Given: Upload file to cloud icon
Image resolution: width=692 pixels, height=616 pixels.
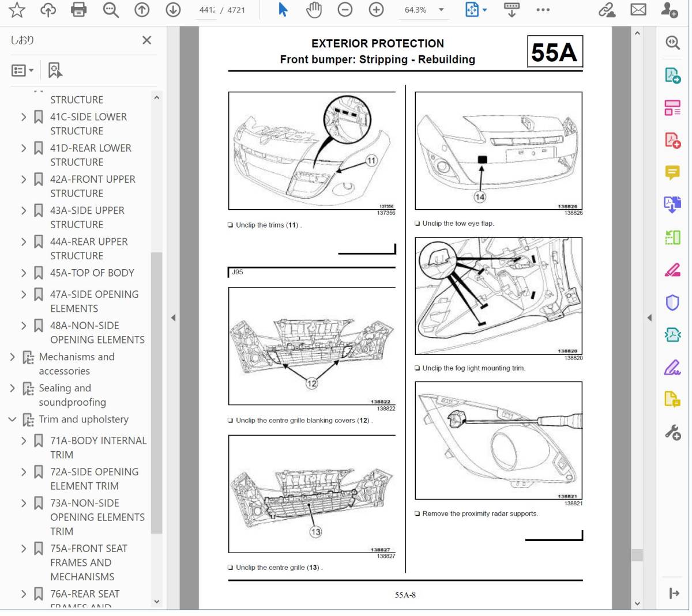Looking at the screenshot, I should click(x=48, y=10).
